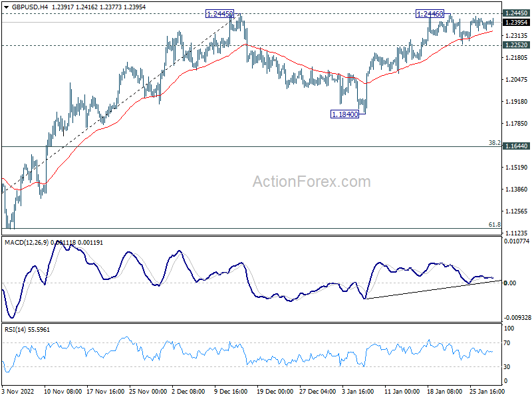Viewport: 532px width, 399px height.
Task: Select the GBPUSD,H4 chart title text
Action: click(x=30, y=7)
